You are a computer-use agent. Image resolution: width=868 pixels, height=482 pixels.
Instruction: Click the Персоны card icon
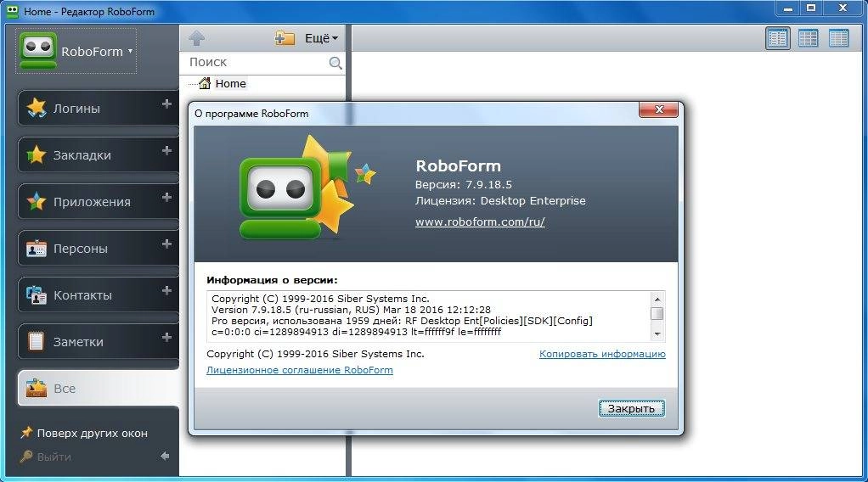37,249
